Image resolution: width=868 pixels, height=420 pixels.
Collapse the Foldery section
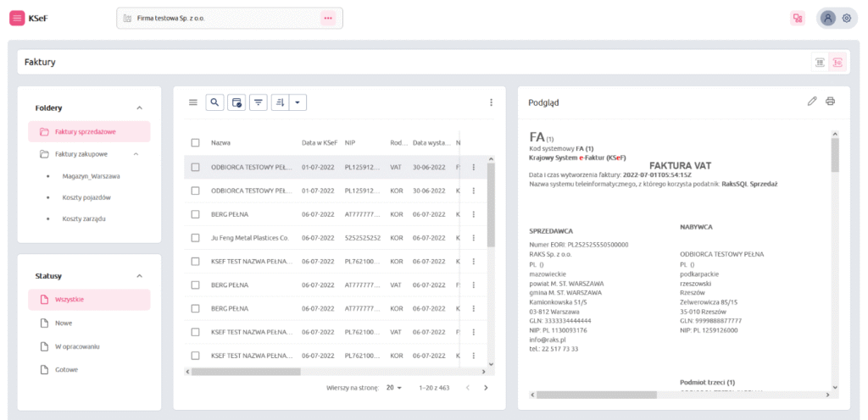pyautogui.click(x=139, y=108)
